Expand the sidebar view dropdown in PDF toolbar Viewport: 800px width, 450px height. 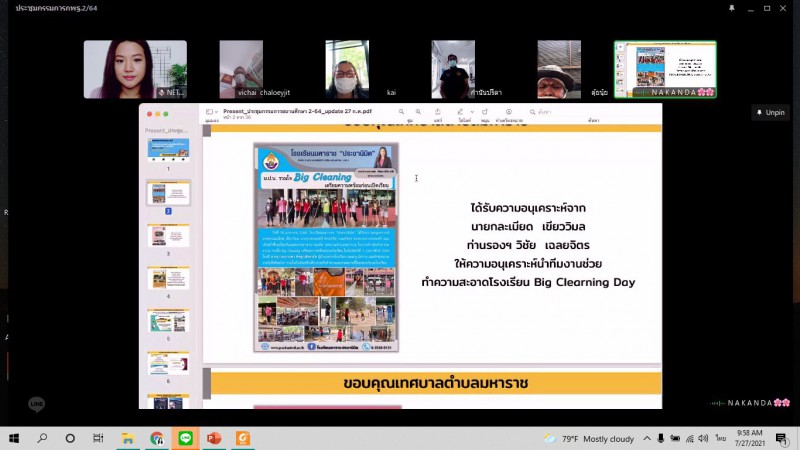point(210,112)
